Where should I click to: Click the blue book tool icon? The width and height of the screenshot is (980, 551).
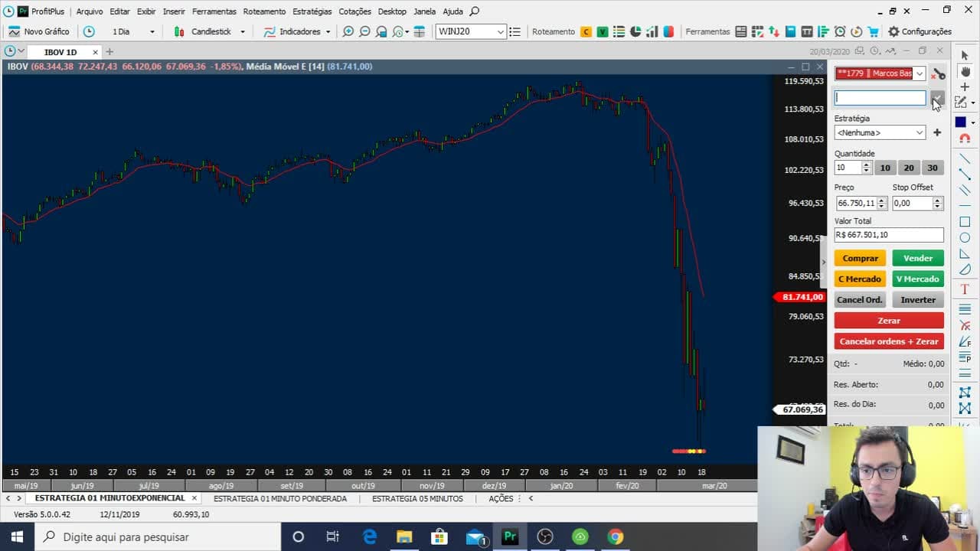pos(790,31)
